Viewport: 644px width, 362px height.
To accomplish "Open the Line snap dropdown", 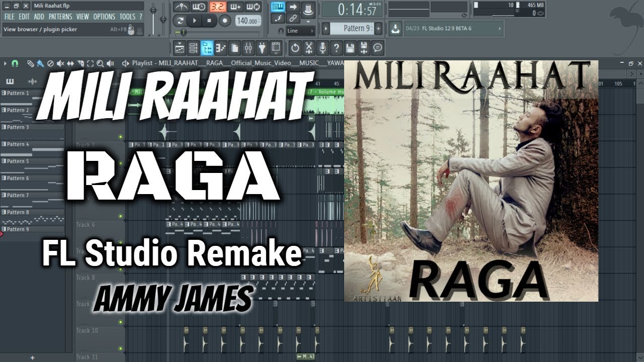I will click(301, 31).
